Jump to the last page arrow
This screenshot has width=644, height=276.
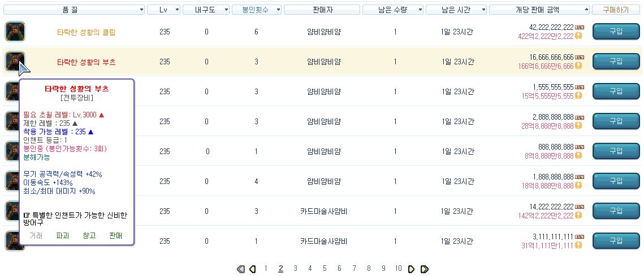tap(425, 269)
